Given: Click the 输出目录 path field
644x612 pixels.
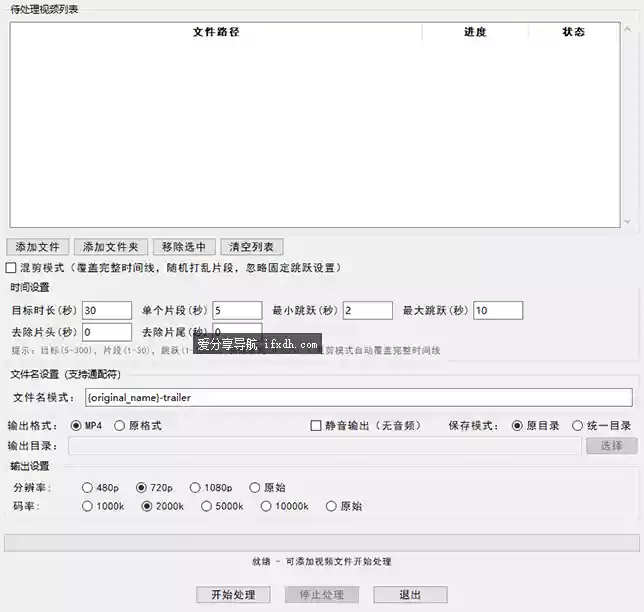Looking at the screenshot, I should pos(325,446).
